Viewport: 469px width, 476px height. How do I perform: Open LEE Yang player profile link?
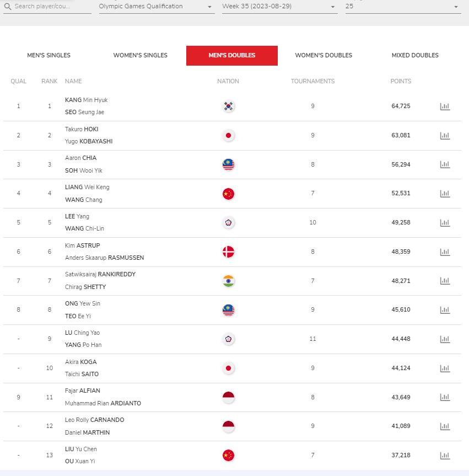77,216
